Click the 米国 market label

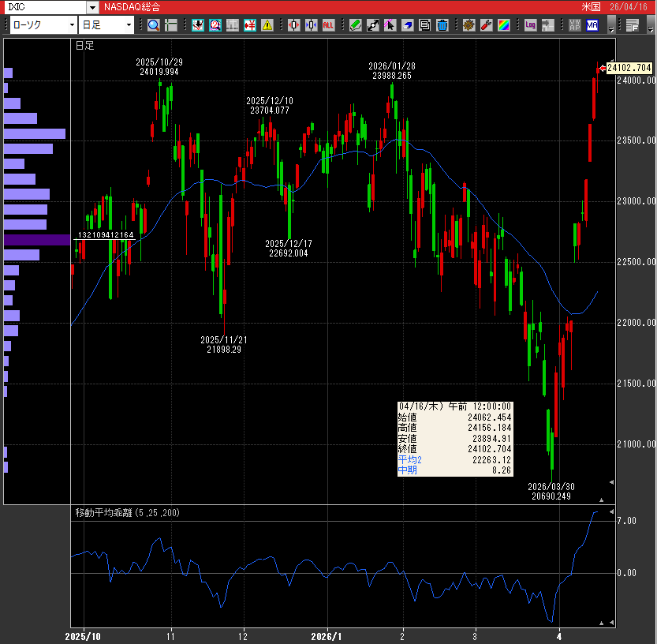[591, 7]
